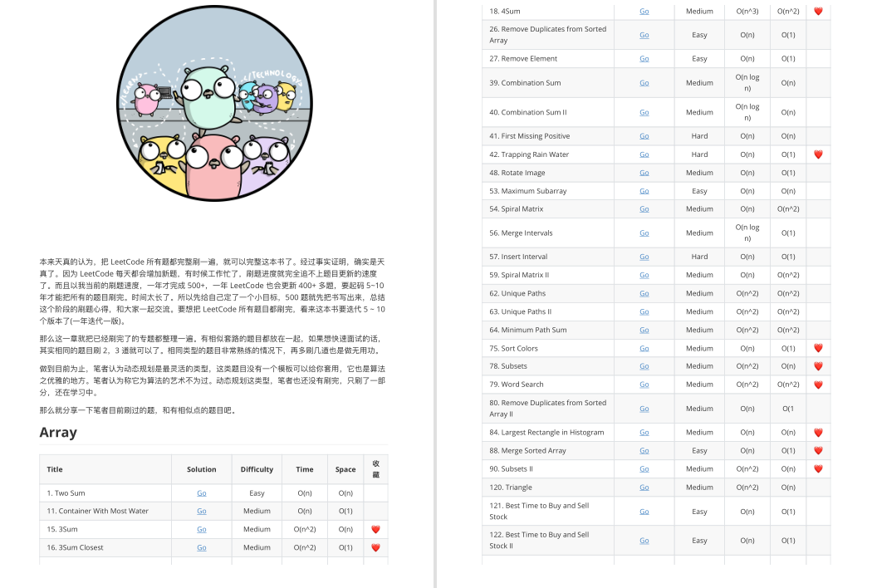872x588 pixels.
Task: Open Go link for 59. Spiral Matrix II
Action: point(644,275)
